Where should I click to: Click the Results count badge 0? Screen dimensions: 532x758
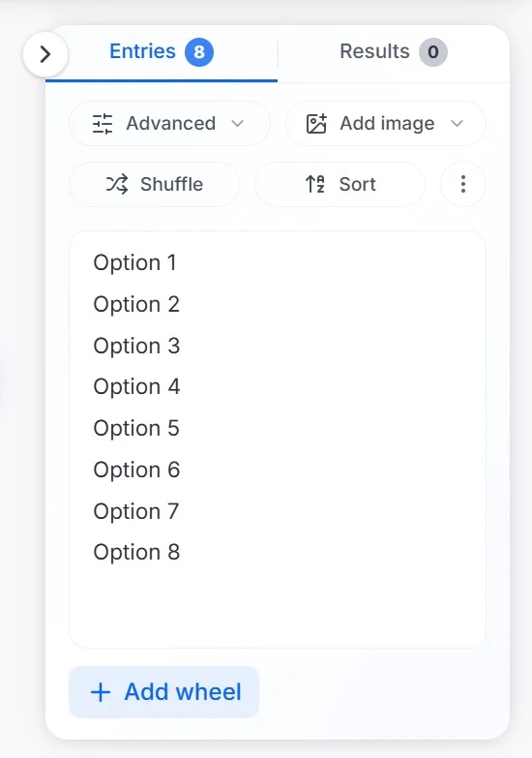433,51
